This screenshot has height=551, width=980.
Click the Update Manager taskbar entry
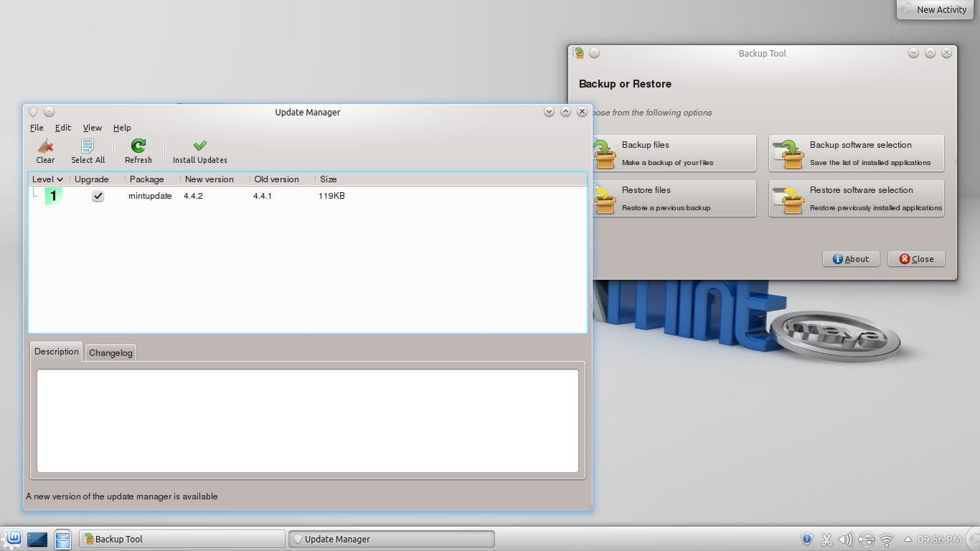tap(392, 539)
